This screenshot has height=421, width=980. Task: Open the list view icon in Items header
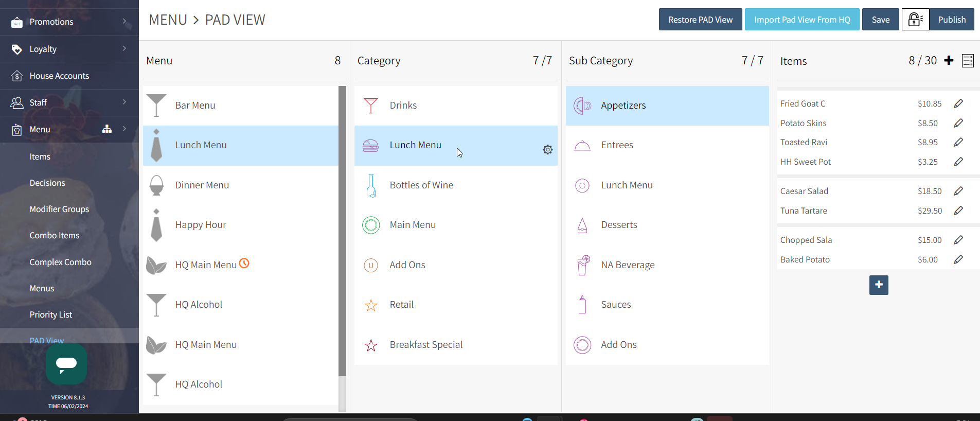(968, 61)
